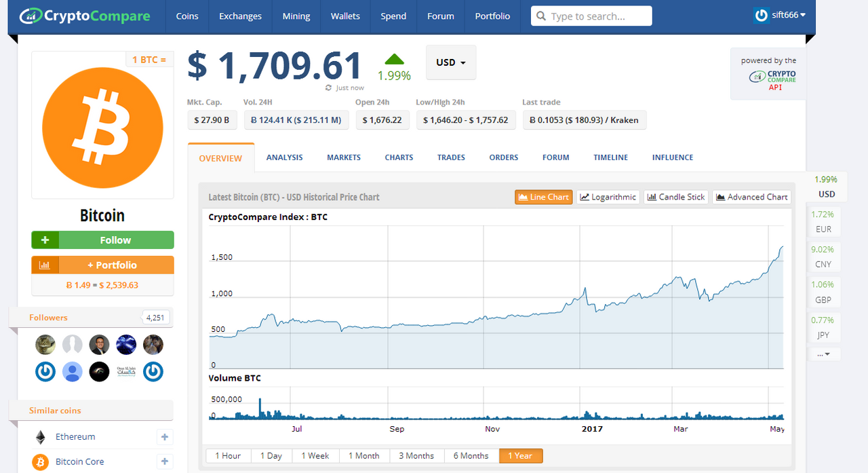Open Wallets in the top navigation

pyautogui.click(x=345, y=16)
